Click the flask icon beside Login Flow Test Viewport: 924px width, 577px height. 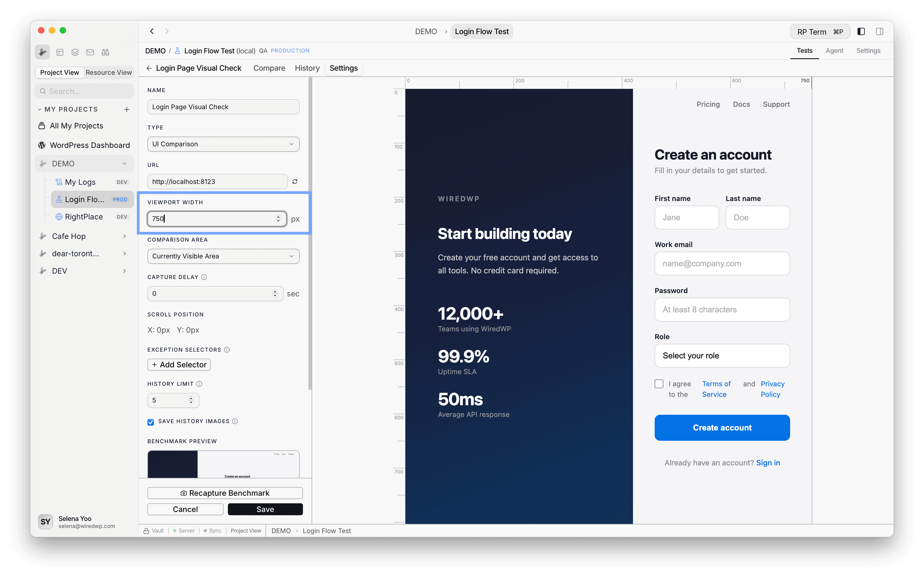pyautogui.click(x=177, y=51)
